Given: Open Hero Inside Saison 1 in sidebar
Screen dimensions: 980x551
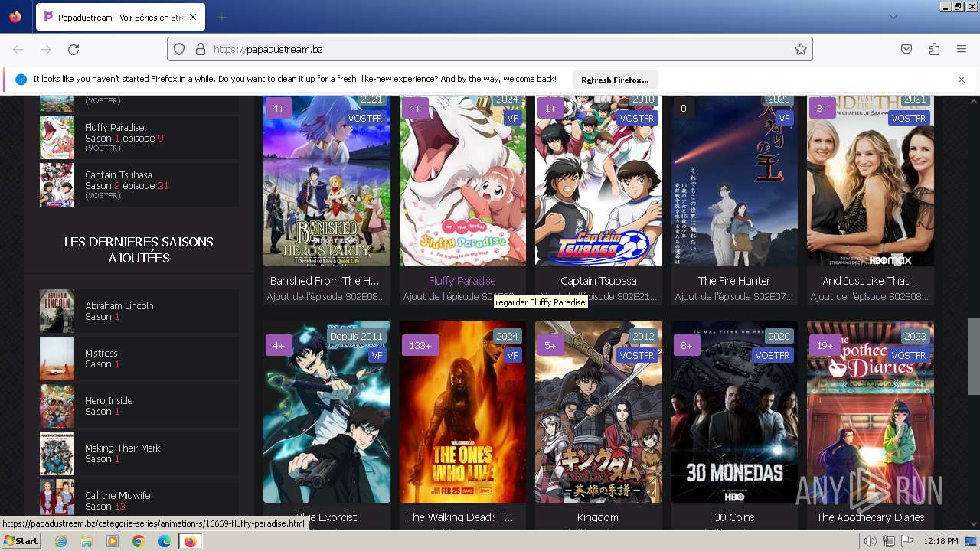Looking at the screenshot, I should point(139,406).
